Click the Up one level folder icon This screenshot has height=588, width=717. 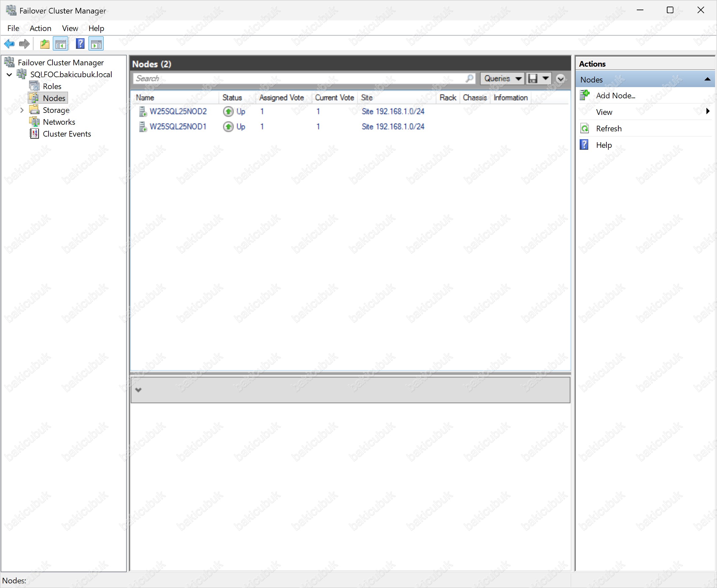coord(44,44)
